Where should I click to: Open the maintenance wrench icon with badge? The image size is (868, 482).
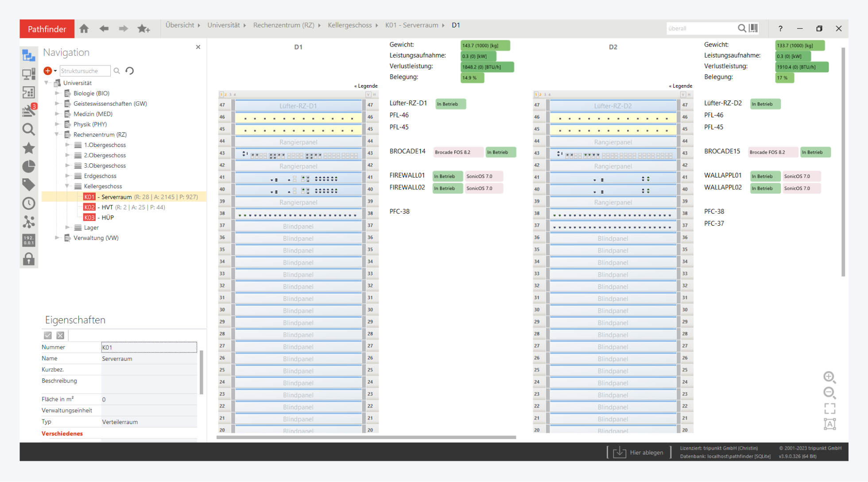29,111
